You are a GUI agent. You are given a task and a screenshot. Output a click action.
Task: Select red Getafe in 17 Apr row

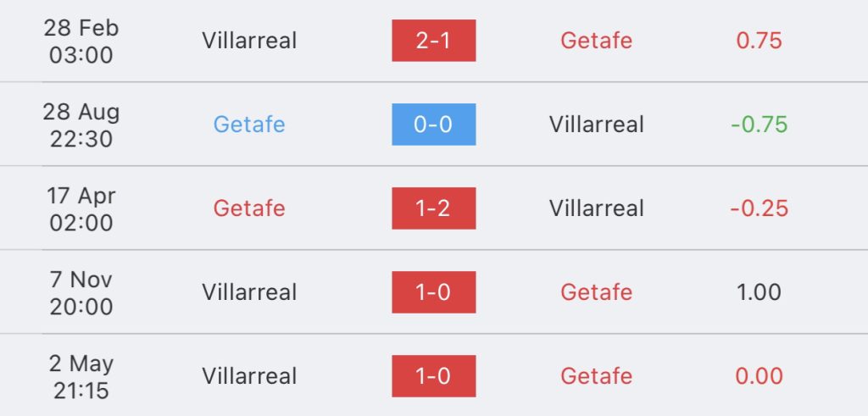click(249, 208)
